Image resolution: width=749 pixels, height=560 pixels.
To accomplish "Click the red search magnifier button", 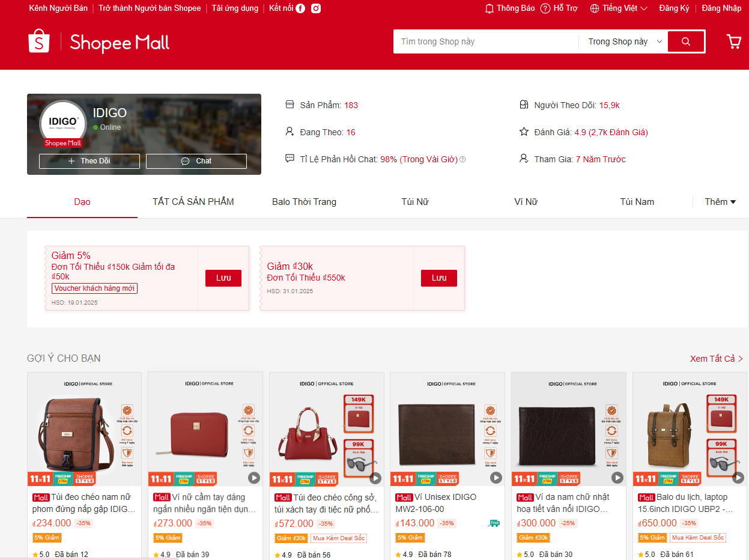I will point(686,41).
